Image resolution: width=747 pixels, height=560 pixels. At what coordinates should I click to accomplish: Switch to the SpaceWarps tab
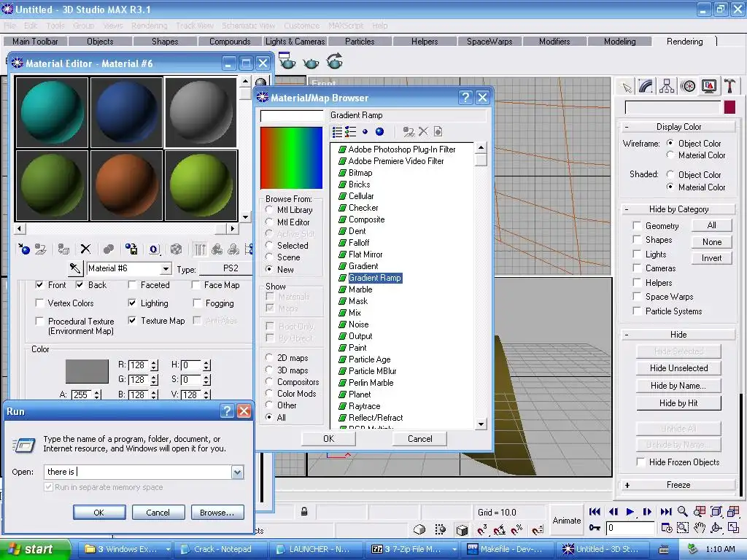[x=489, y=42]
